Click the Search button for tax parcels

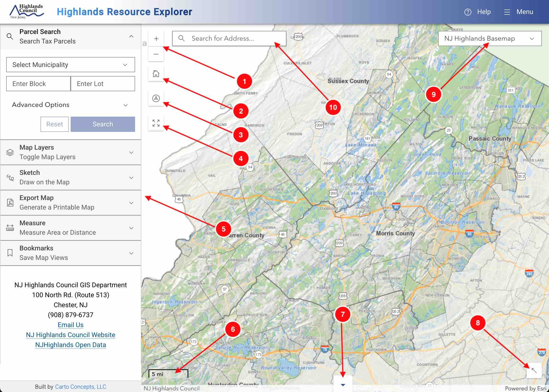(x=103, y=124)
